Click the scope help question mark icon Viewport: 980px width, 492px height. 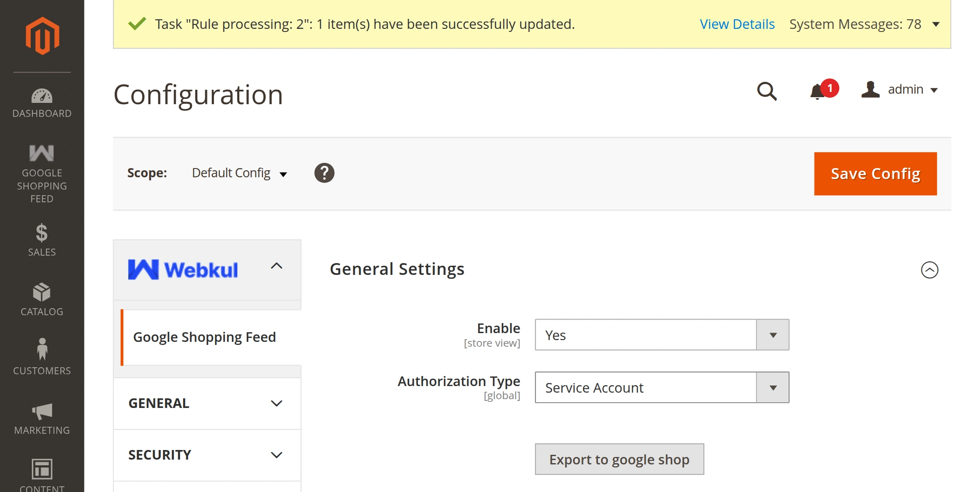(324, 172)
